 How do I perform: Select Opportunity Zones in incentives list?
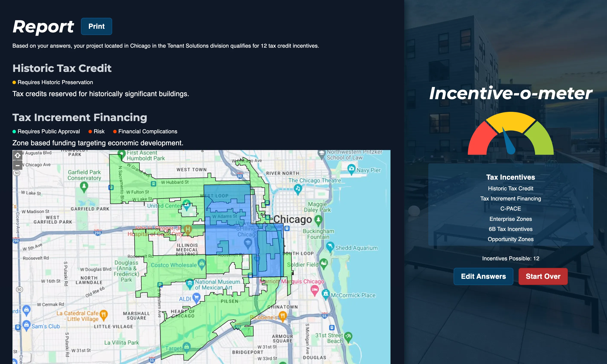point(510,239)
